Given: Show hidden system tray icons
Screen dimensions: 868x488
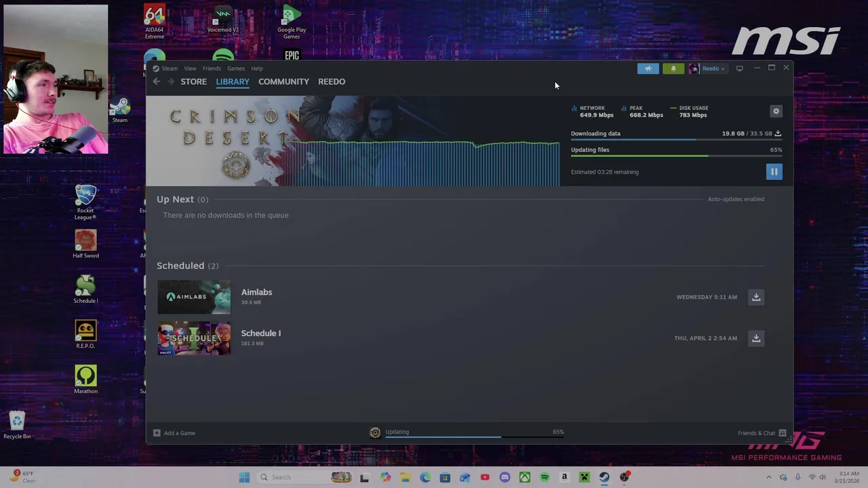Looking at the screenshot, I should coord(768,477).
